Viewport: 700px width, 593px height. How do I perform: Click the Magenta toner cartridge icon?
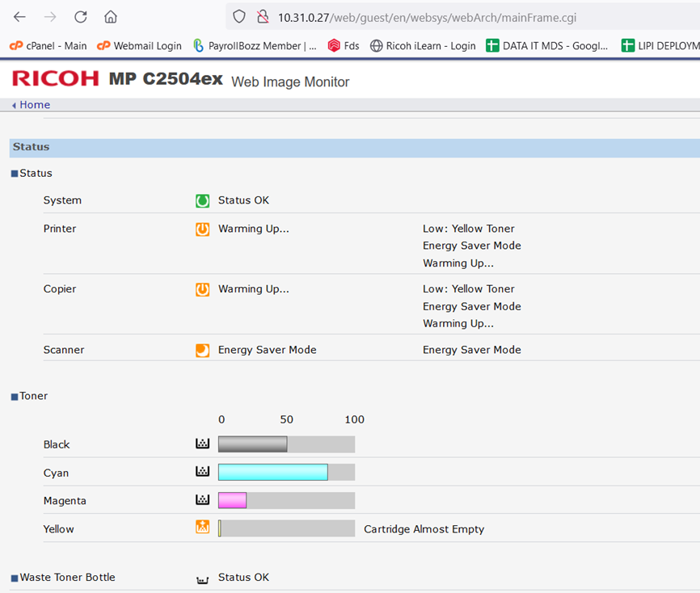pyautogui.click(x=202, y=499)
